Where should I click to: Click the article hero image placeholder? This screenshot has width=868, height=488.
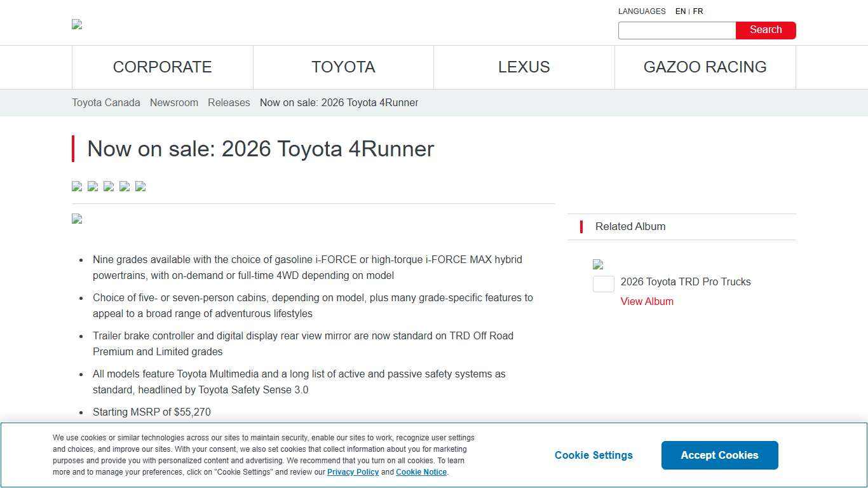(76, 219)
